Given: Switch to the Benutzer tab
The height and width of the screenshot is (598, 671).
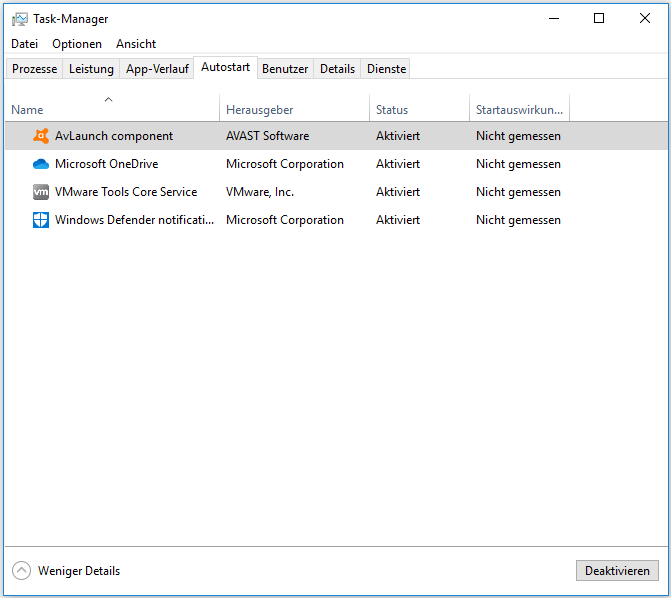Looking at the screenshot, I should (x=285, y=69).
